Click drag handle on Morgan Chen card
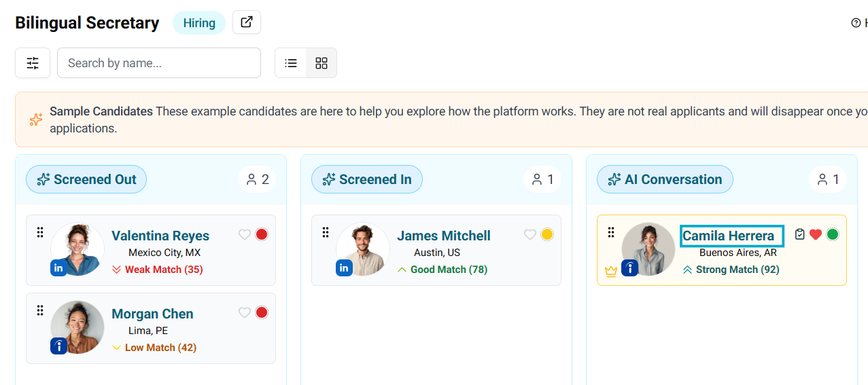Screen dimensions: 868x385 point(40,310)
